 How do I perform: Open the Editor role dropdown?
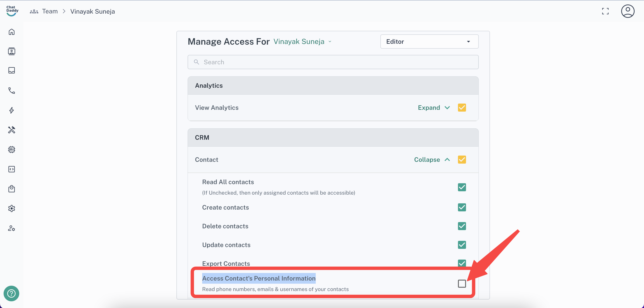pyautogui.click(x=429, y=42)
